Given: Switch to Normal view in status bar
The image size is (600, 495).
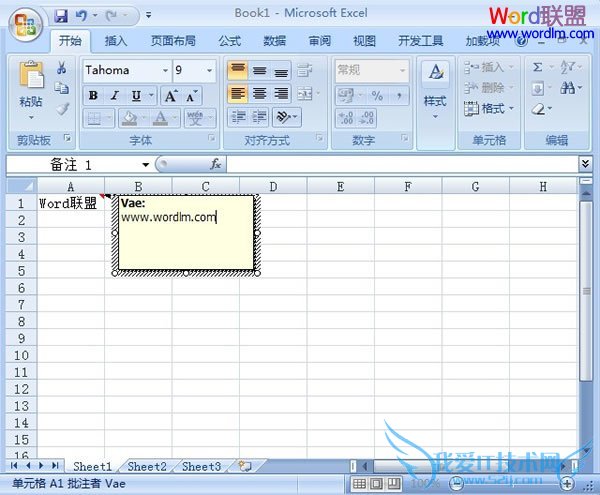Looking at the screenshot, I should coord(359,484).
